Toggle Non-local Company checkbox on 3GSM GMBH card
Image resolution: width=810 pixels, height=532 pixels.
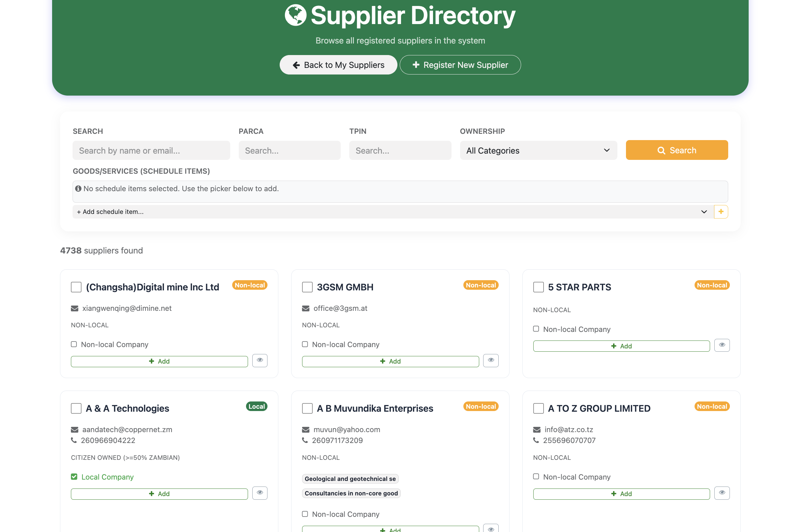(305, 344)
